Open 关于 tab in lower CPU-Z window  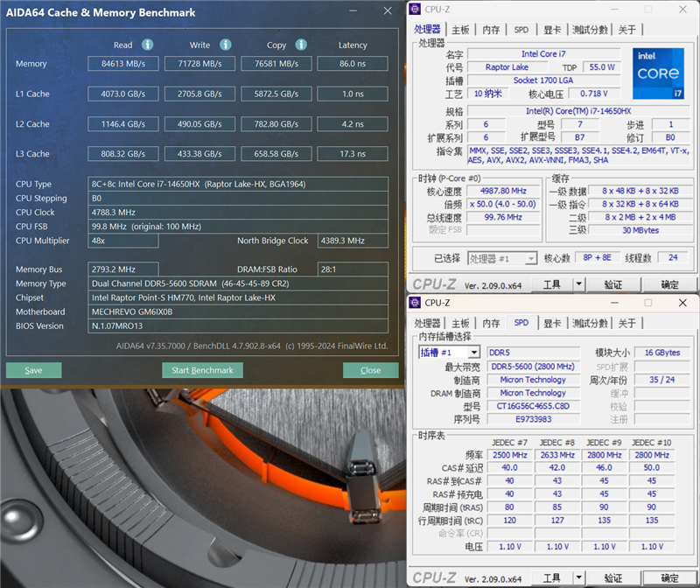coord(626,323)
